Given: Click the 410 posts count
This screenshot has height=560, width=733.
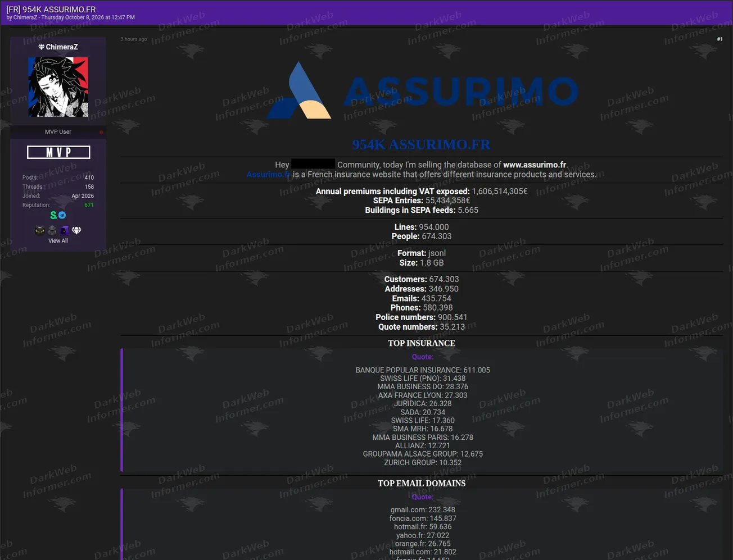Looking at the screenshot, I should (x=89, y=177).
